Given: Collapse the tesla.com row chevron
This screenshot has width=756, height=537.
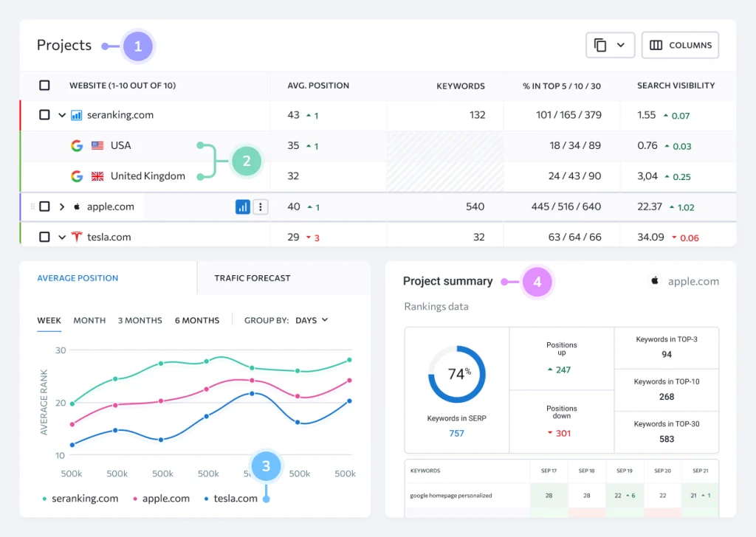Looking at the screenshot, I should (62, 237).
